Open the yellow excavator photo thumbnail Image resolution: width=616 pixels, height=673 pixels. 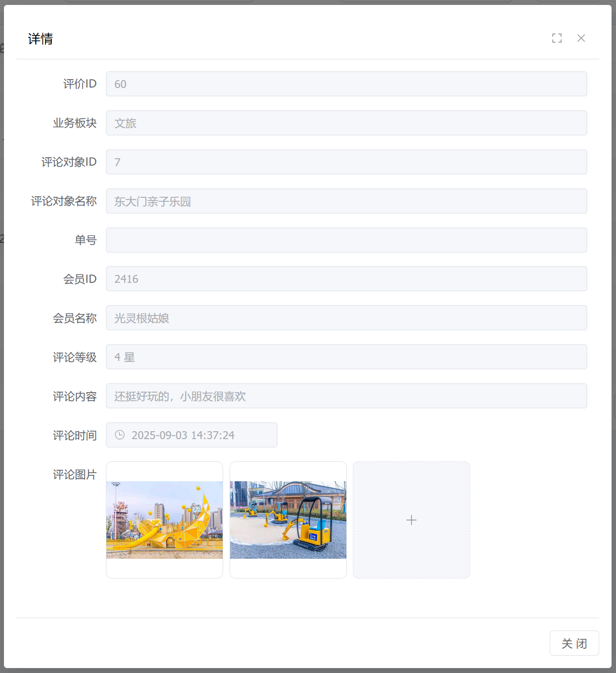click(288, 520)
